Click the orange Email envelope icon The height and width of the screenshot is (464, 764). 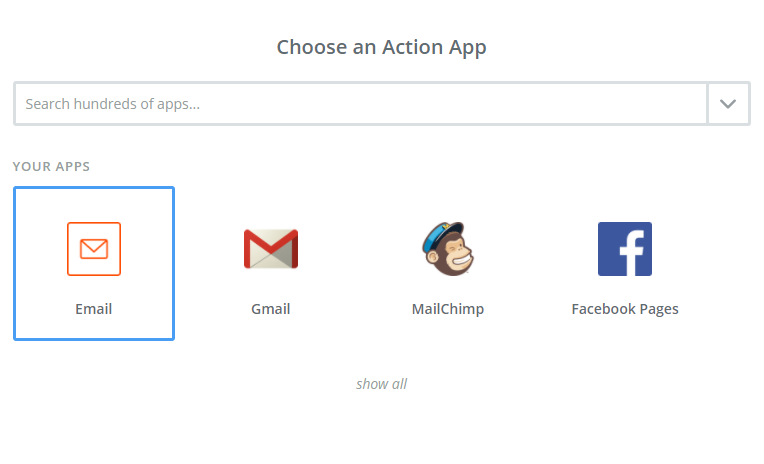[94, 249]
